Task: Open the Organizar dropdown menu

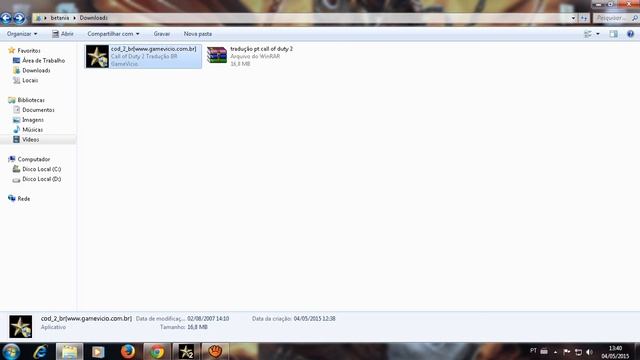Action: tap(22, 34)
